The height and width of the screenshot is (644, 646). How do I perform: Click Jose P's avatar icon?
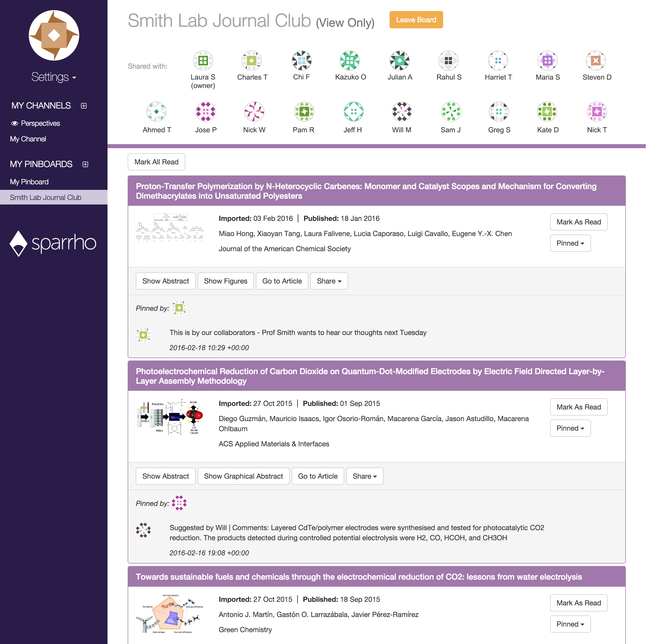(x=205, y=111)
